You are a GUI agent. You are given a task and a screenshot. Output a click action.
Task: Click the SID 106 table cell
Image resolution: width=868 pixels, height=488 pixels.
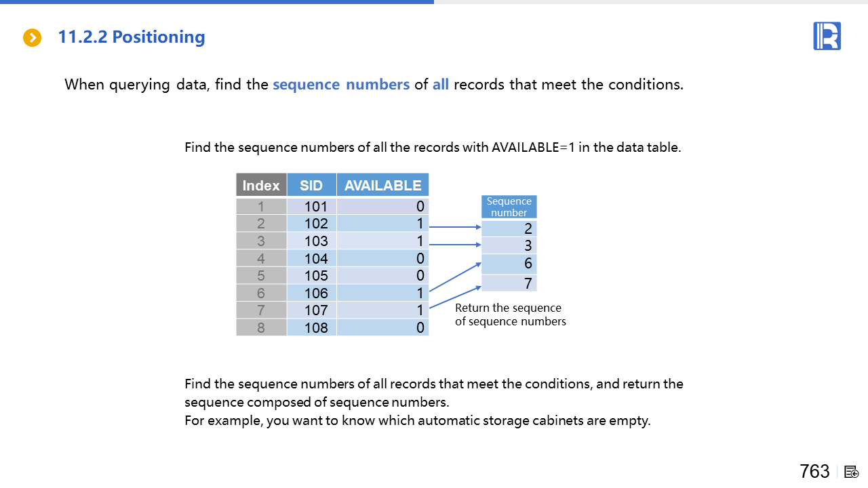pyautogui.click(x=312, y=293)
